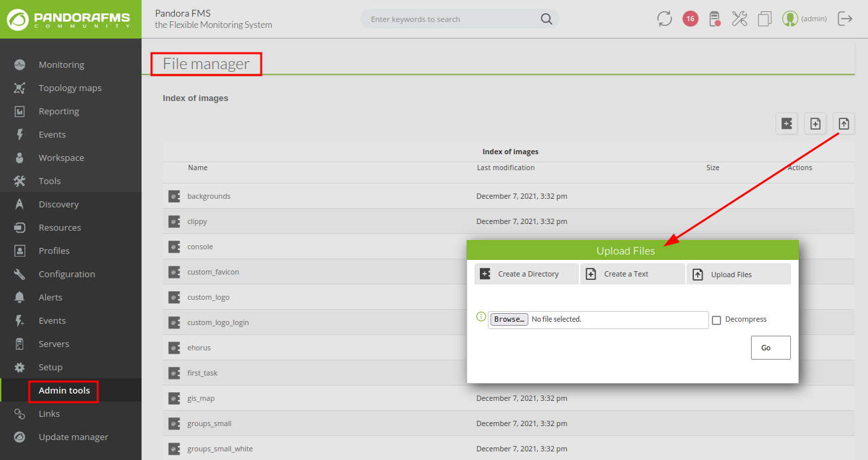
Task: Expand the Configuration sidebar menu
Action: pyautogui.click(x=66, y=274)
